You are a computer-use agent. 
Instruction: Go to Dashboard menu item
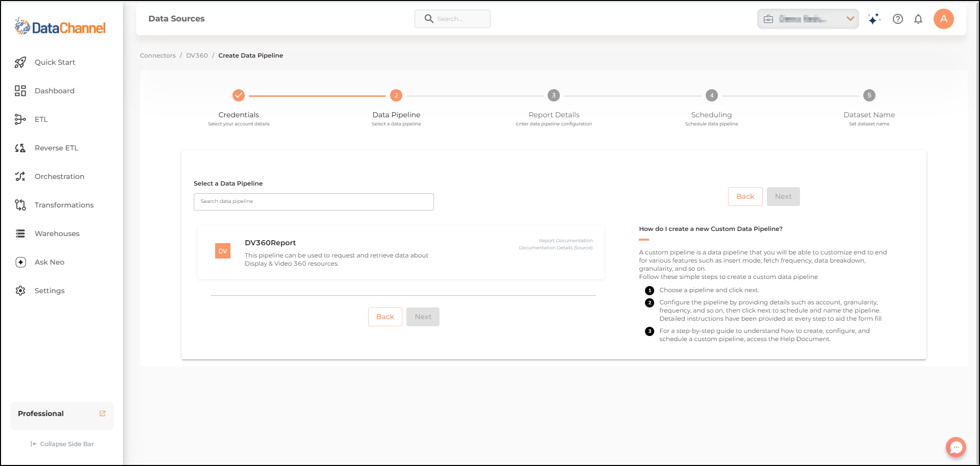pos(55,91)
